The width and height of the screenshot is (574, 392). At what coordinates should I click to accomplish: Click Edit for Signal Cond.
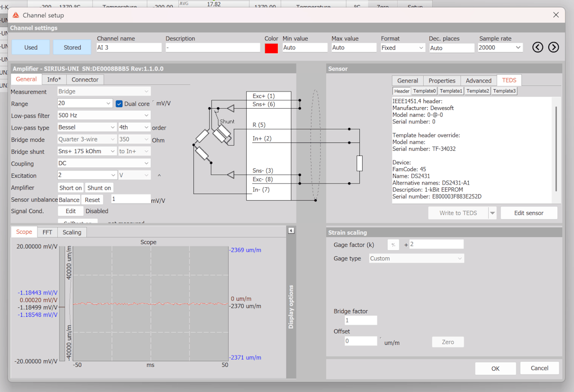coord(71,211)
